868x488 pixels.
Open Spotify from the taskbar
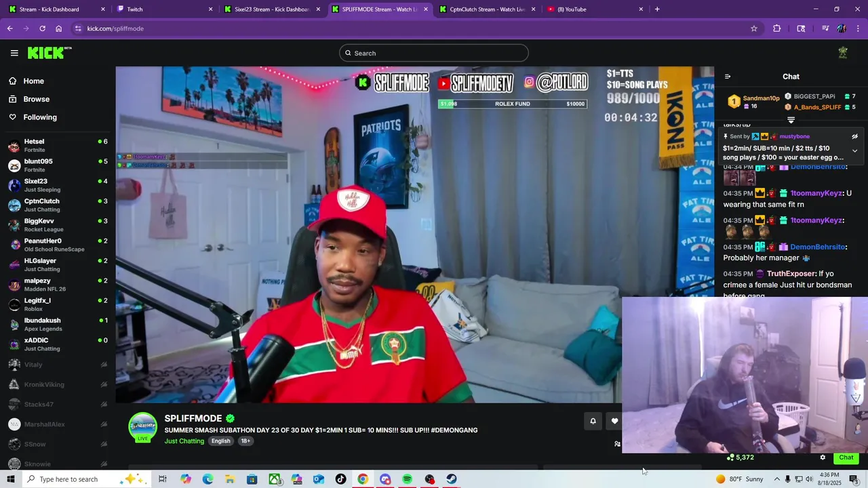point(407,479)
